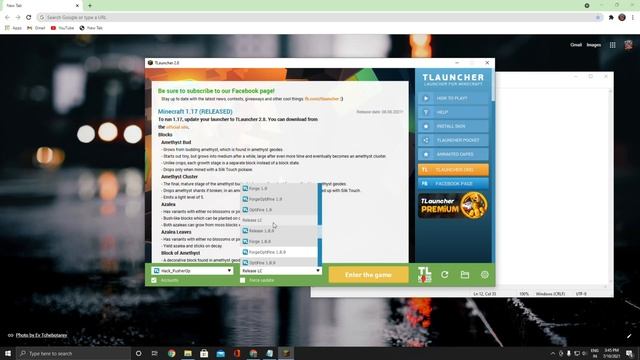Image resolution: width=640 pixels, height=360 pixels.
Task: Open TLauncher settings gear
Action: click(484, 275)
